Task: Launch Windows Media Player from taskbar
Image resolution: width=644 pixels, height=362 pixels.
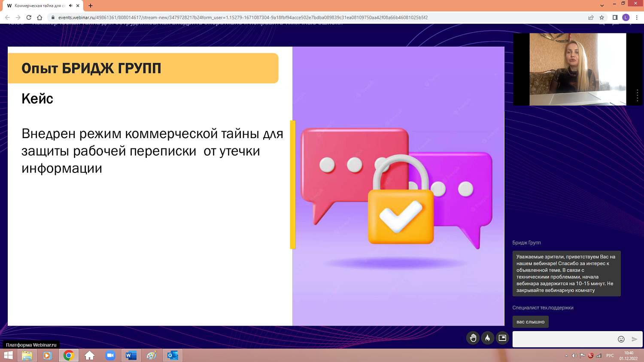Action: pyautogui.click(x=47, y=355)
